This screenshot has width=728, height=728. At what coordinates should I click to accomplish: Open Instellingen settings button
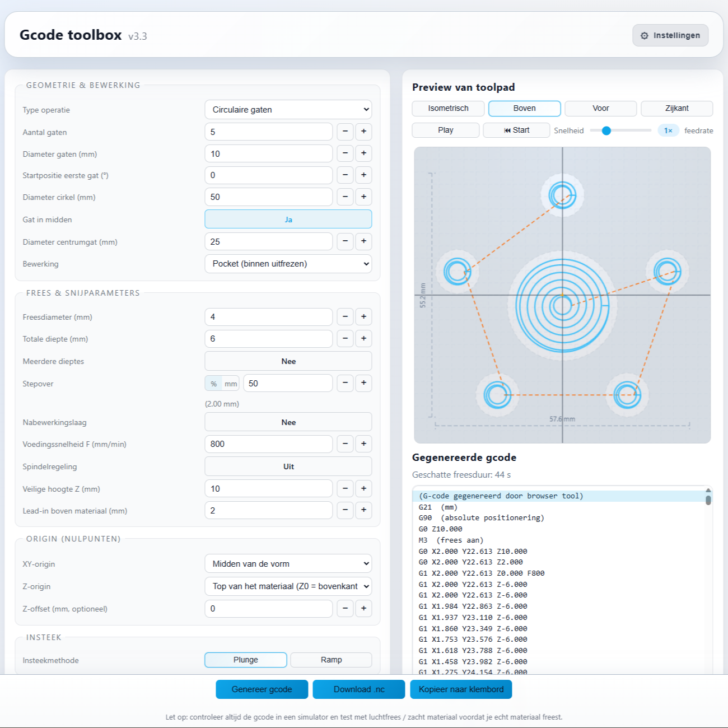[670, 35]
